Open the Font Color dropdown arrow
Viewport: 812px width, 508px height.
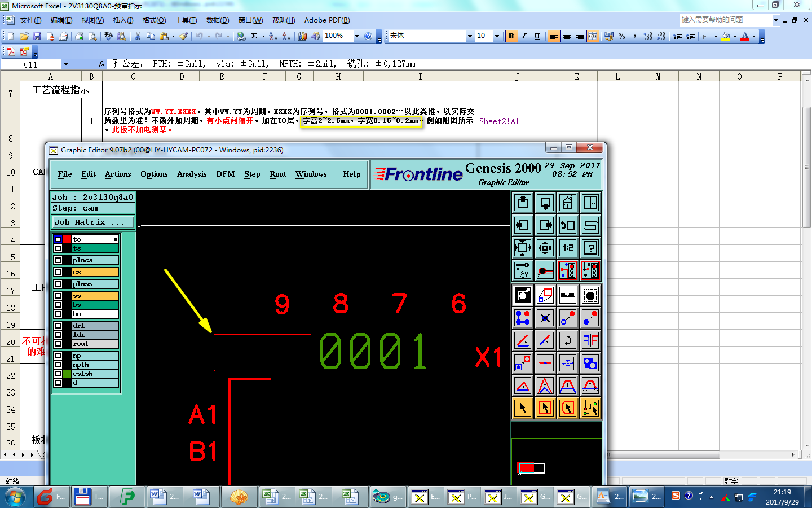(754, 36)
